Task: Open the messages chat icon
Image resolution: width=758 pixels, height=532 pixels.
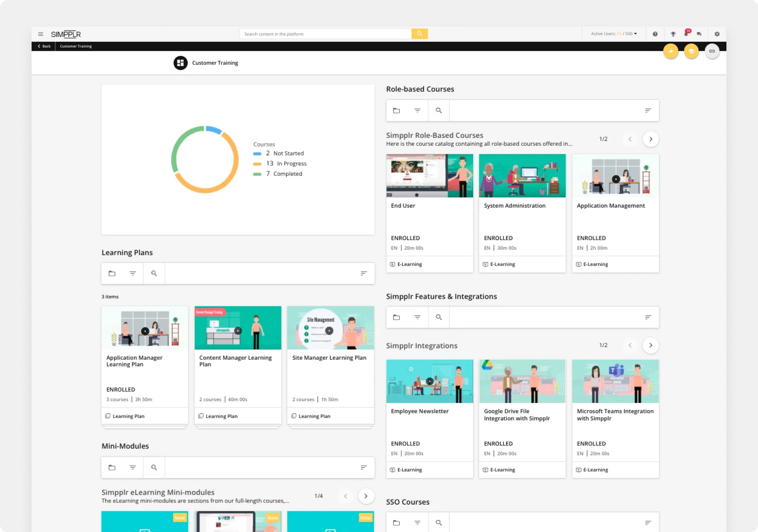Action: [x=699, y=34]
